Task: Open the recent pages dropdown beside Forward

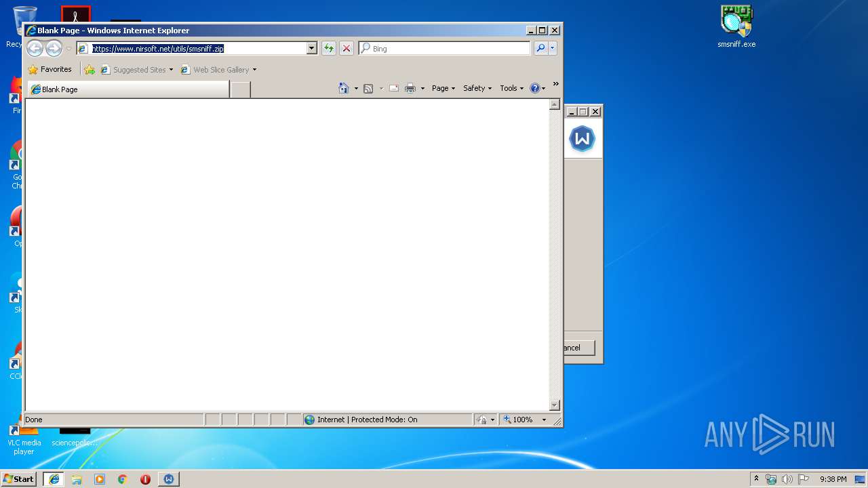Action: [x=68, y=49]
